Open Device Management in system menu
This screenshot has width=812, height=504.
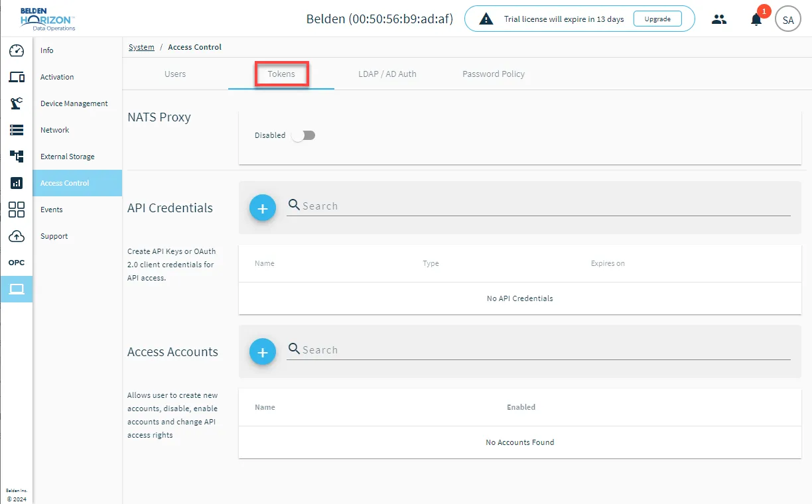[77, 103]
